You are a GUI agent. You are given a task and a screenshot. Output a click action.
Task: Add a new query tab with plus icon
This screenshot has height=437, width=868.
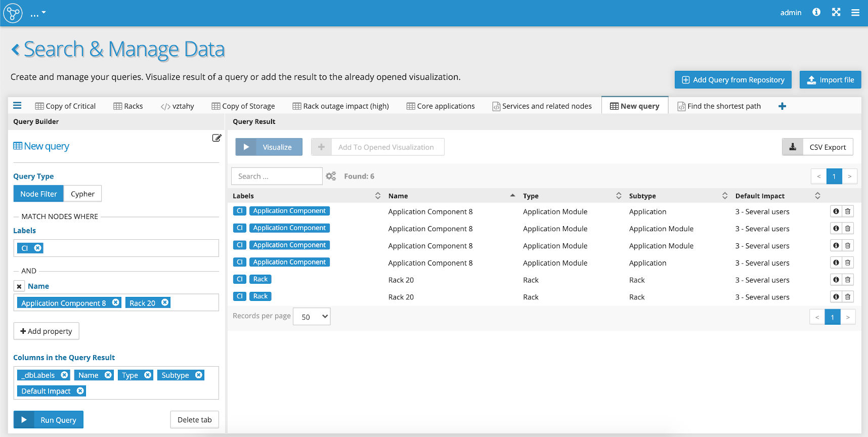point(782,106)
